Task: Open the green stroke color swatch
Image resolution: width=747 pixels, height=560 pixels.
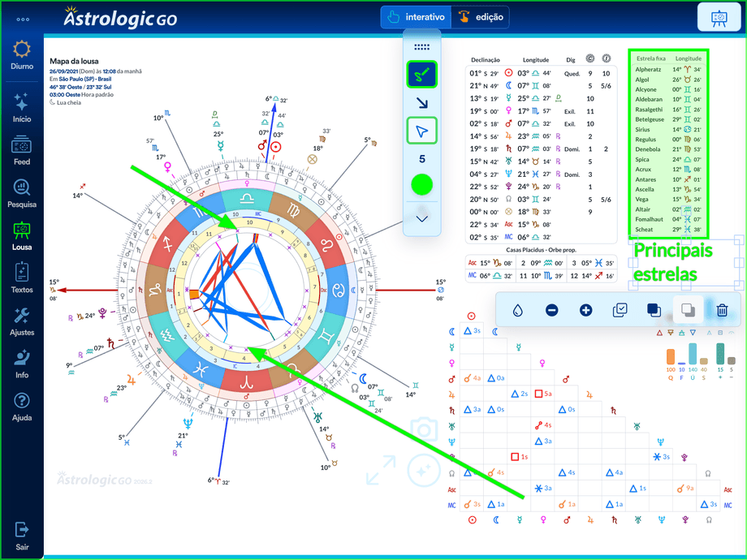Action: click(x=421, y=185)
